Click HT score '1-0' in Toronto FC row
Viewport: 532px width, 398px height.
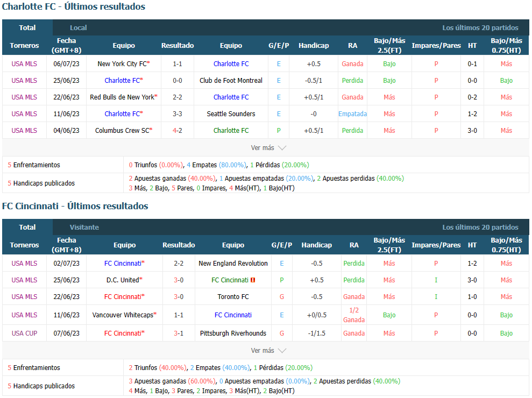472,296
